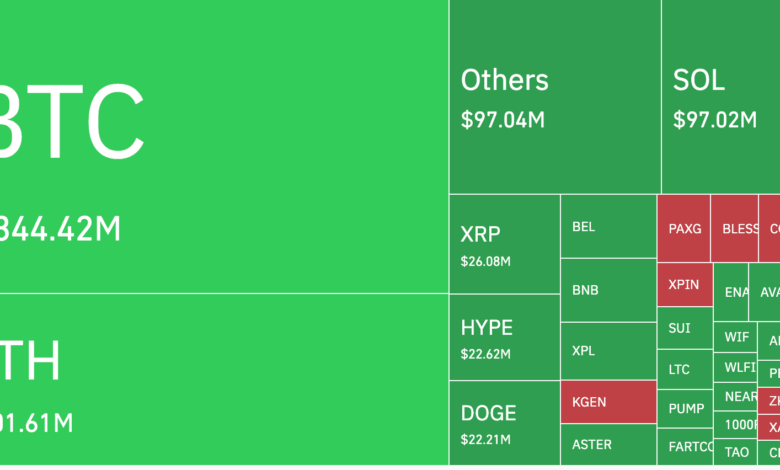Click the red PAXG tile
This screenshot has height=470, width=780.
684,228
